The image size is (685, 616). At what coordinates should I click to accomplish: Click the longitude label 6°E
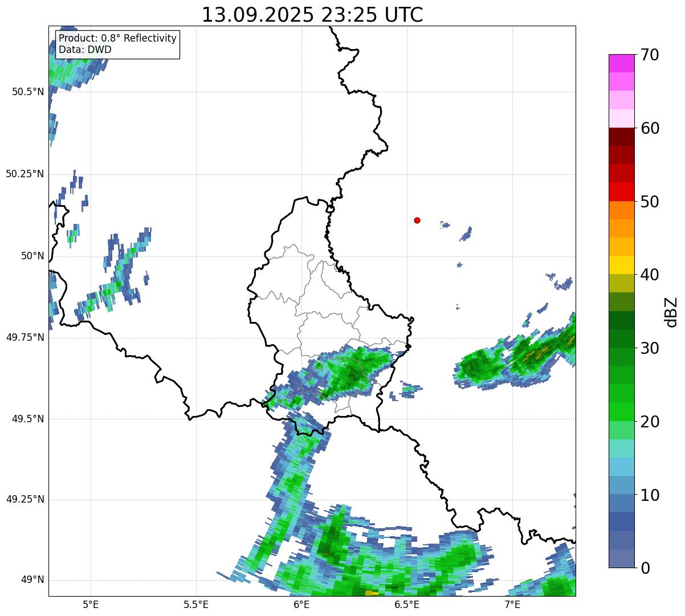coord(302,604)
